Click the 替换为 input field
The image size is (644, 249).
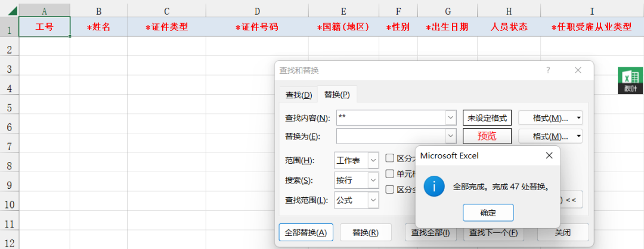coord(391,136)
